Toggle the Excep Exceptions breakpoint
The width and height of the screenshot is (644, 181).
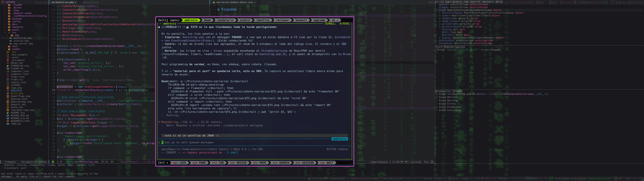[437, 107]
